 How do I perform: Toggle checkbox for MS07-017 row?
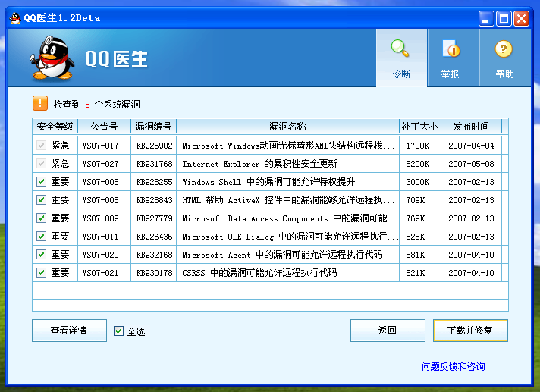[x=41, y=146]
